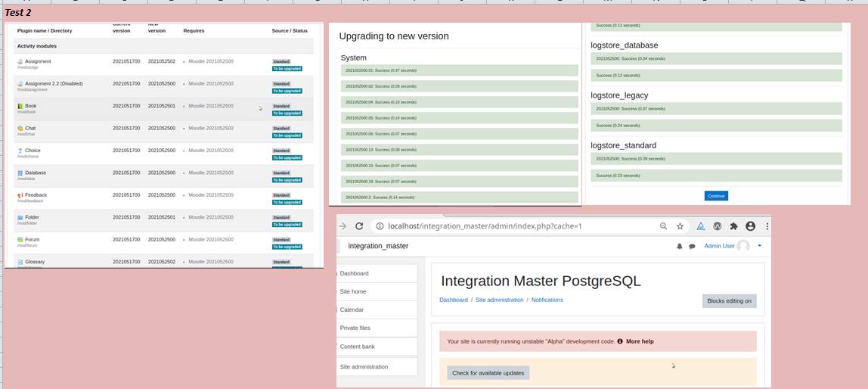Open the notifications bell icon
Screen dimensions: 868x389
680,246
